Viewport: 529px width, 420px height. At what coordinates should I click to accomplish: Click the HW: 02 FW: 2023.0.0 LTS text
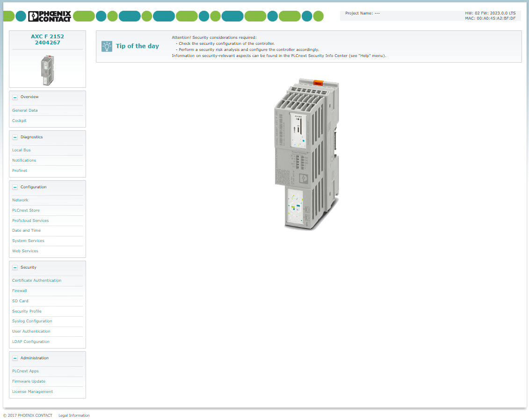(490, 13)
